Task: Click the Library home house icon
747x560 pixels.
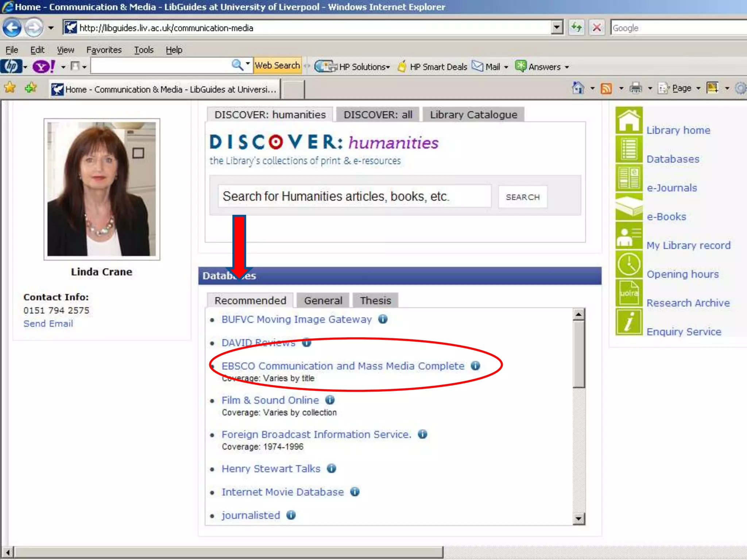Action: click(x=629, y=121)
